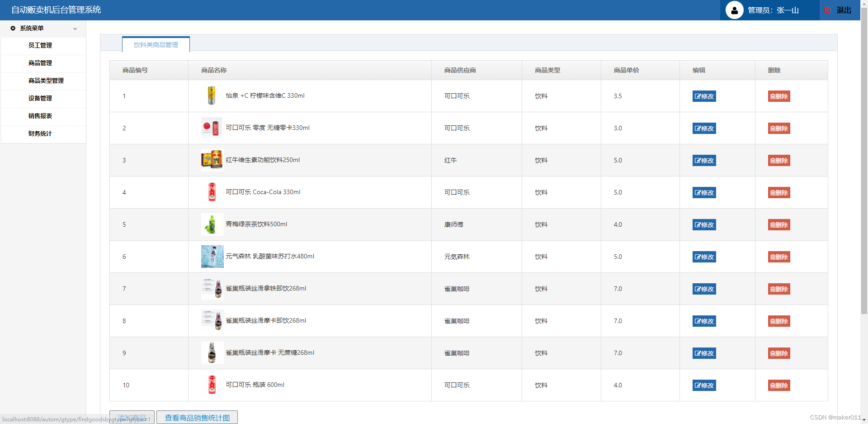Image resolution: width=868 pixels, height=424 pixels.
Task: Remove 青梅绿茶茶饮料500ml product
Action: click(779, 225)
